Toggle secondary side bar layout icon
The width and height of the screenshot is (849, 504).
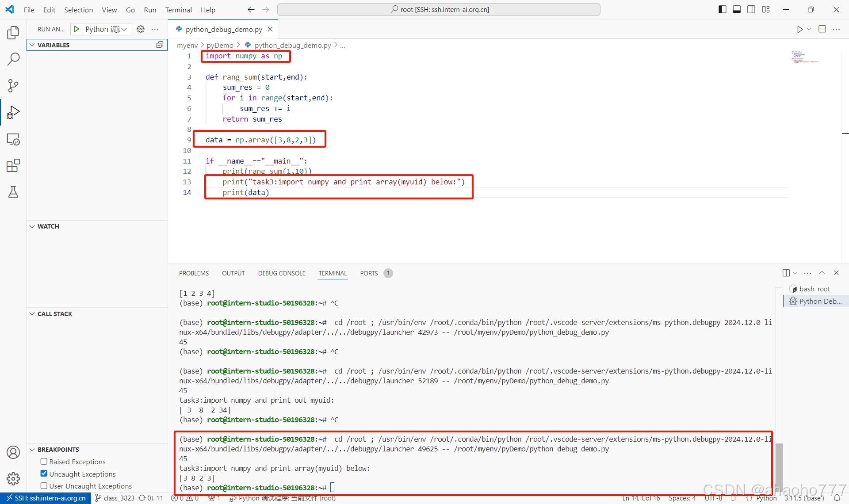(x=751, y=9)
